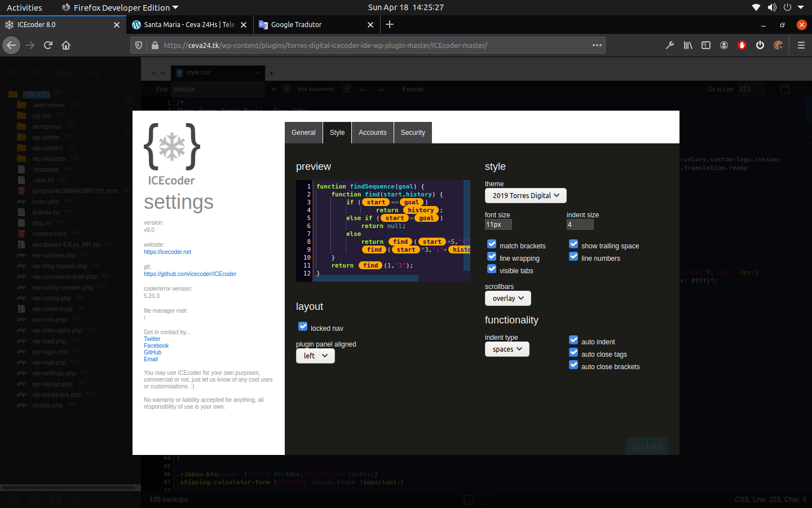Image resolution: width=812 pixels, height=508 pixels.
Task: Open Firefox Developer Edition app menu
Action: pyautogui.click(x=120, y=7)
